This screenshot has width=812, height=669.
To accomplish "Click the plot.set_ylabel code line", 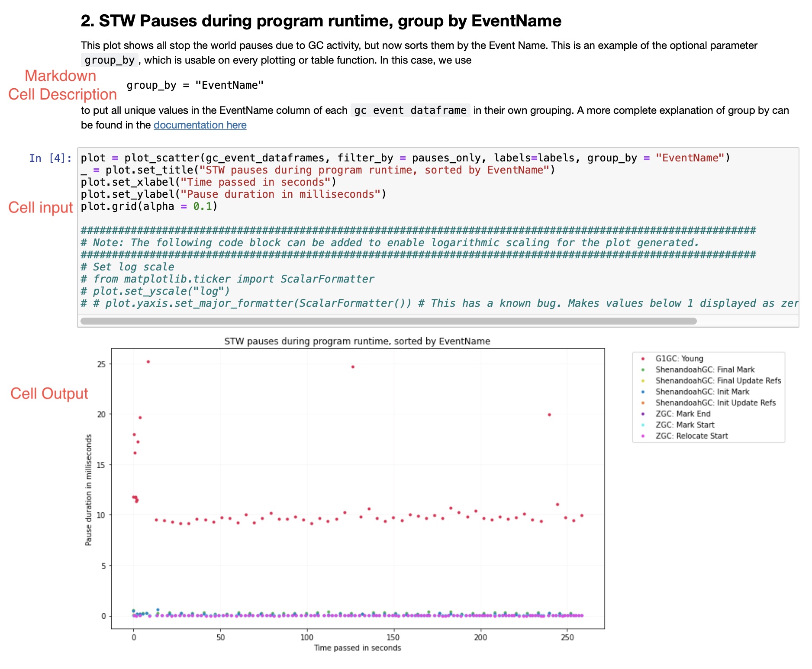I will pyautogui.click(x=233, y=194).
